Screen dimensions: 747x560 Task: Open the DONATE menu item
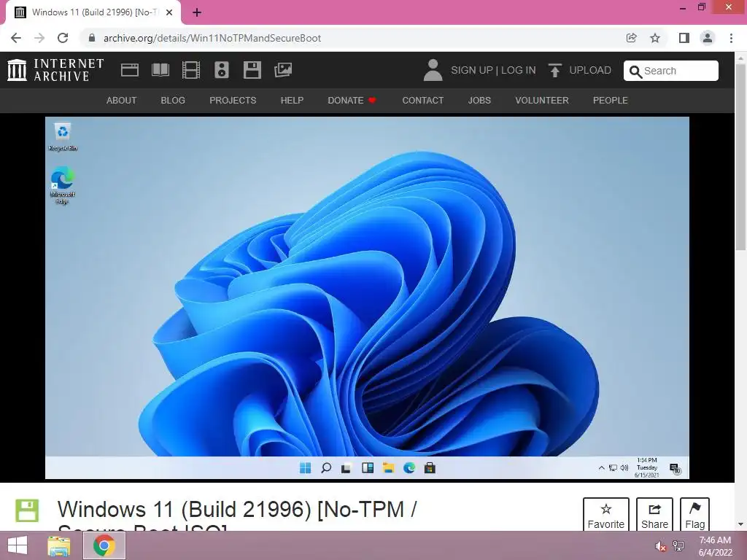[352, 101]
